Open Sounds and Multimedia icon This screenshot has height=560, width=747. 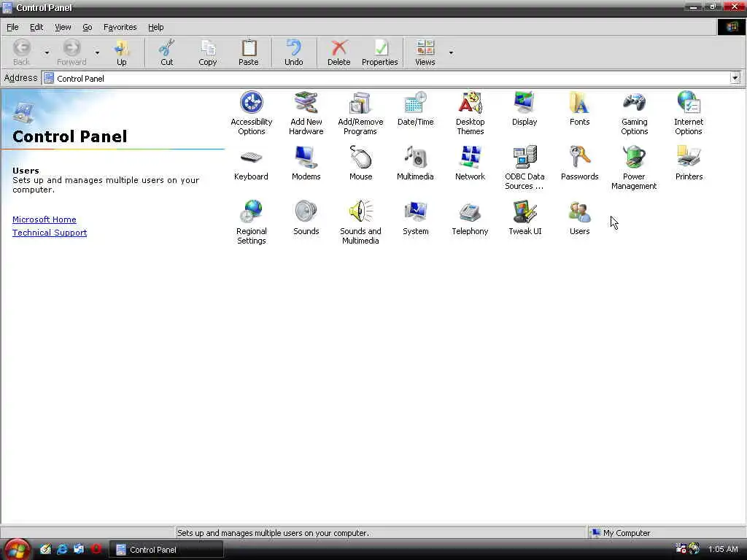coord(360,222)
